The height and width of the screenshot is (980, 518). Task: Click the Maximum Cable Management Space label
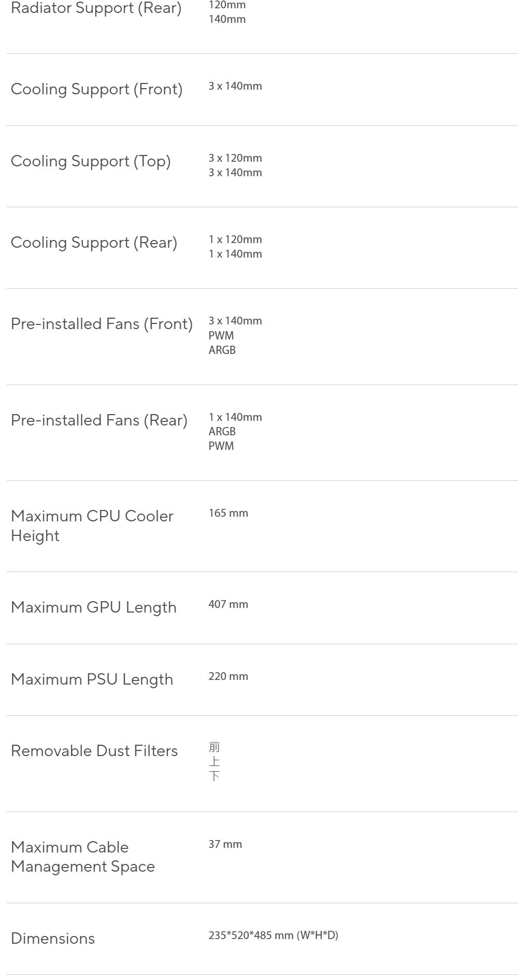click(83, 857)
